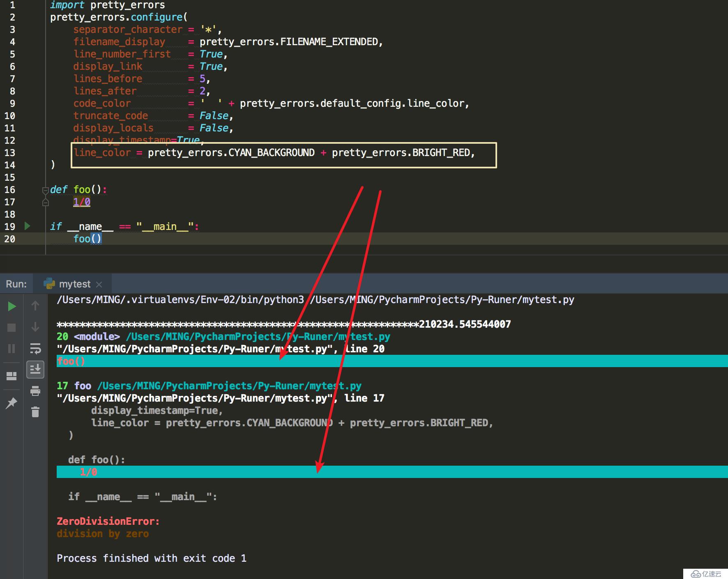Click line number 13 in gutter
Image resolution: width=728 pixels, height=579 pixels.
point(10,153)
